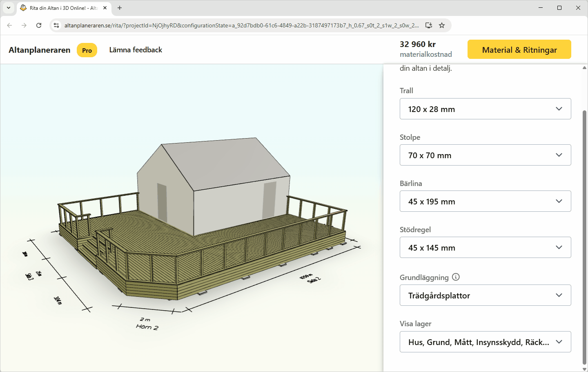This screenshot has width=588, height=372.
Task: Click the browser address bar URL
Action: pyautogui.click(x=241, y=25)
